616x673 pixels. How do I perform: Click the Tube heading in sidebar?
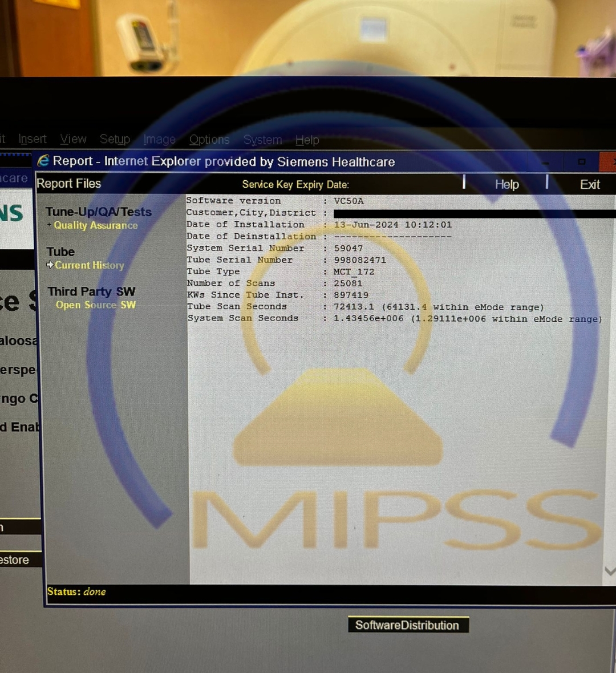coord(60,252)
